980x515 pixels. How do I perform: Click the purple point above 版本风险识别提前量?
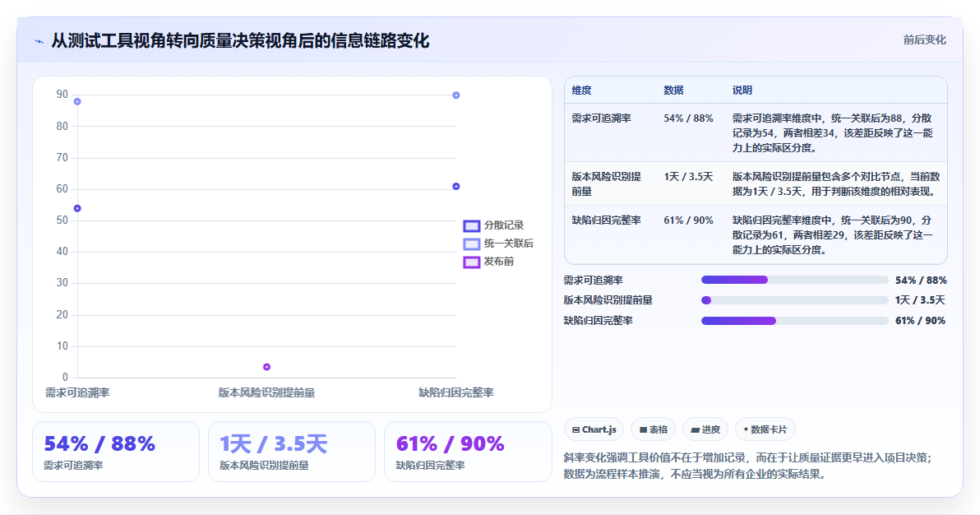(267, 367)
